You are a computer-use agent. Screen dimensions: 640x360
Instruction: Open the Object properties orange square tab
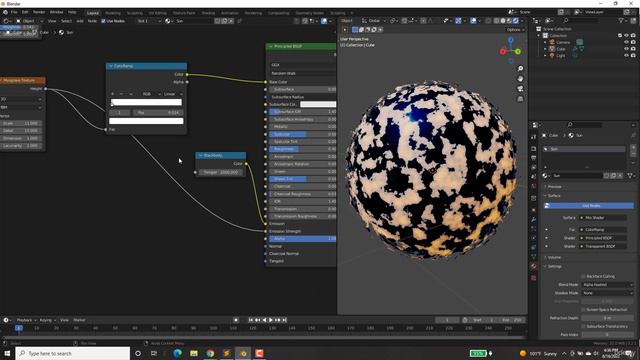tap(533, 210)
